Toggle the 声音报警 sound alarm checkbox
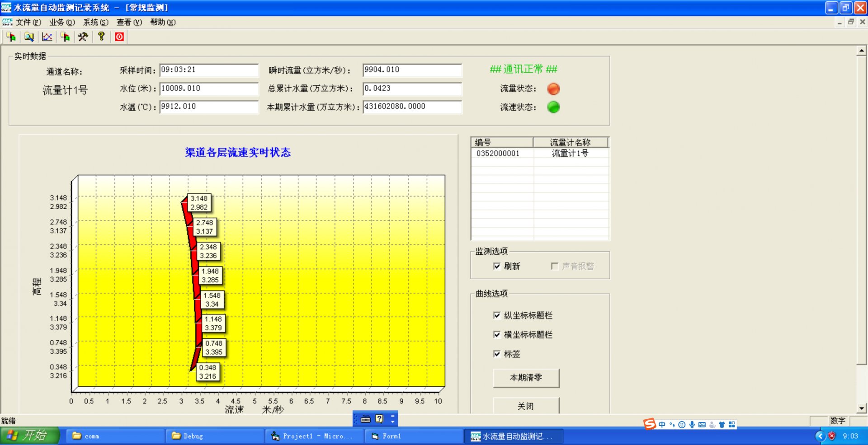The image size is (868, 445). click(555, 266)
